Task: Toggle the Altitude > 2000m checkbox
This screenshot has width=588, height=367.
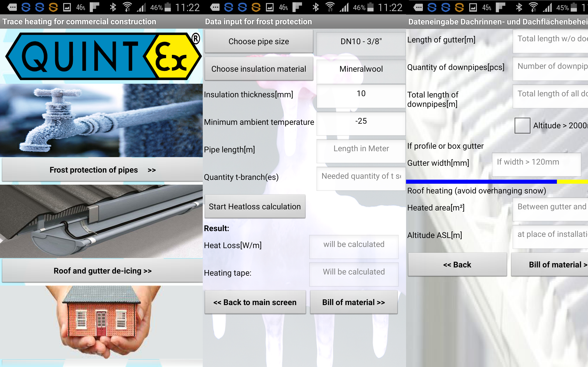Action: [522, 125]
